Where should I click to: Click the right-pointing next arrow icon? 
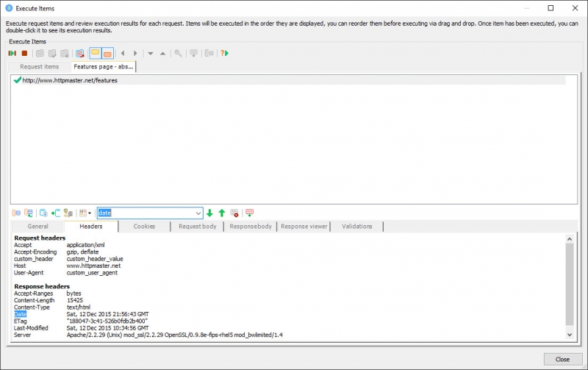(135, 53)
